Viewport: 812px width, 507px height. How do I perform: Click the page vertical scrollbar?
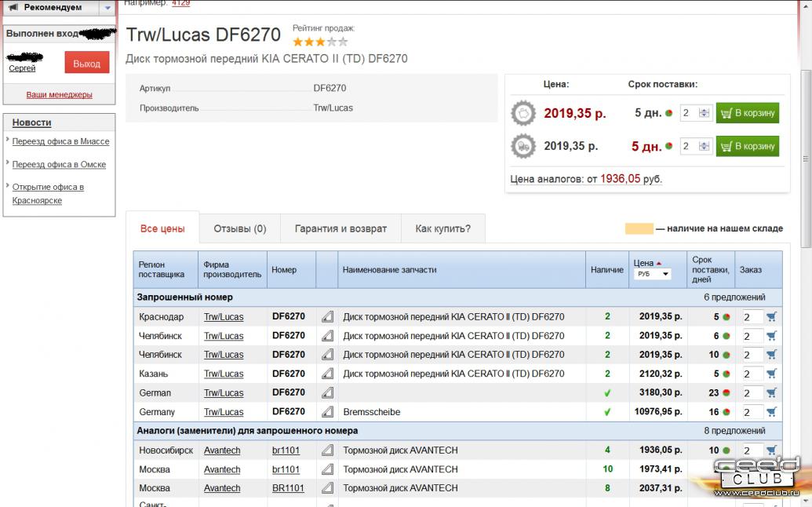point(806,159)
